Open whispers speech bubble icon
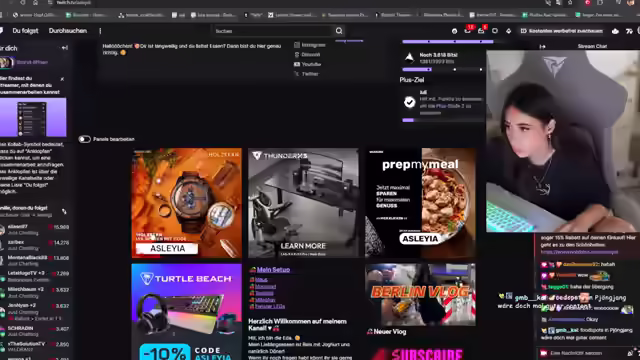640x360 pixels. click(x=495, y=31)
